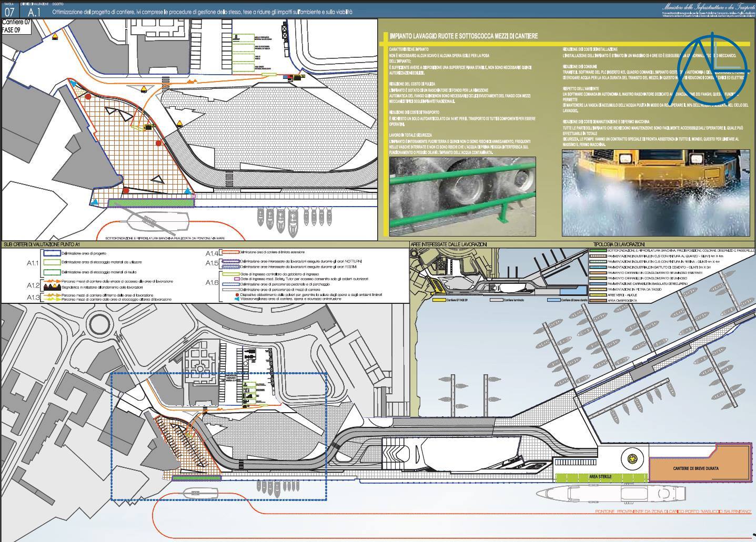This screenshot has height=542, width=756.
Task: Click the IMPIANTO LAVAGGIO RUOTE title banner
Action: (x=463, y=36)
